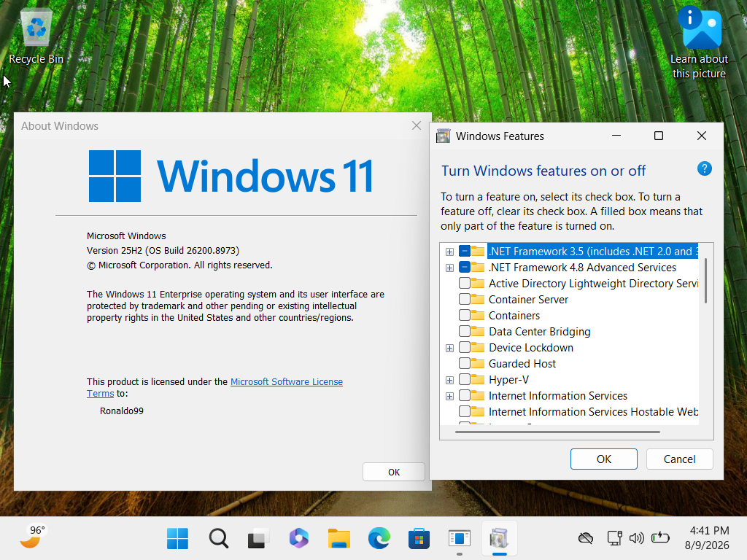The image size is (747, 560).
Task: Click the horizontal scrollbar in features list
Action: [557, 432]
